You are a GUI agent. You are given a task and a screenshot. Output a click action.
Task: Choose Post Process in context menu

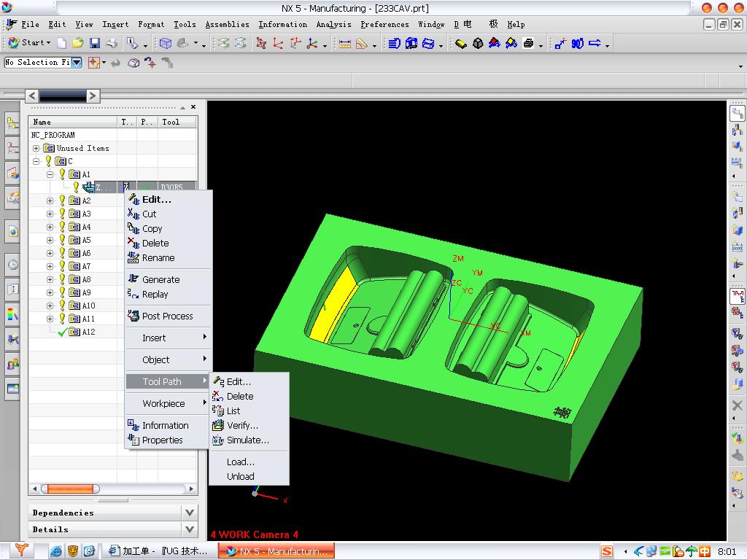point(167,316)
